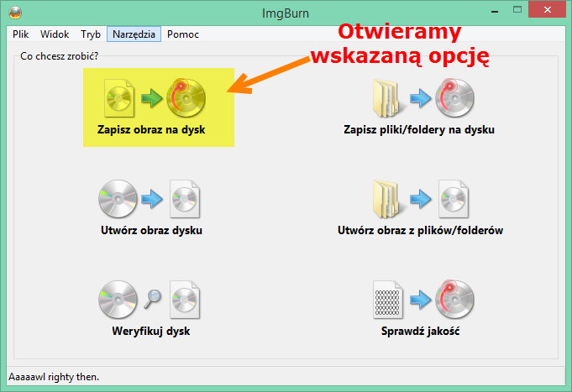Maximize the ImgBurn window

(x=517, y=10)
